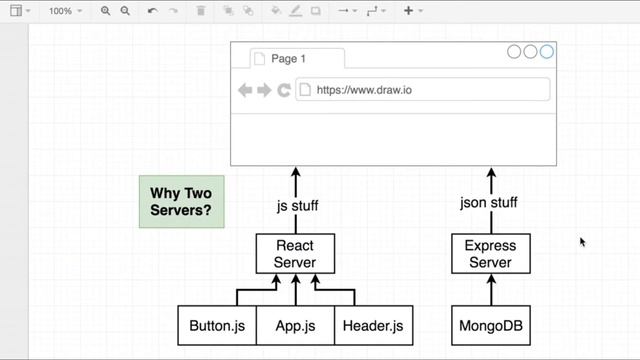Select the connection arrow style icon
This screenshot has height=360, width=640.
coord(343,11)
